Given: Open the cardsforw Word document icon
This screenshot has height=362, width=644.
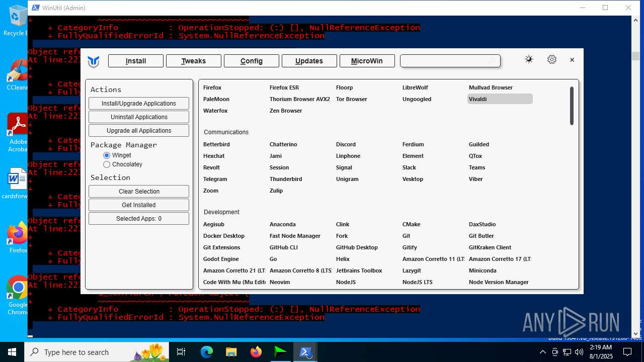Looking at the screenshot, I should coord(17,184).
